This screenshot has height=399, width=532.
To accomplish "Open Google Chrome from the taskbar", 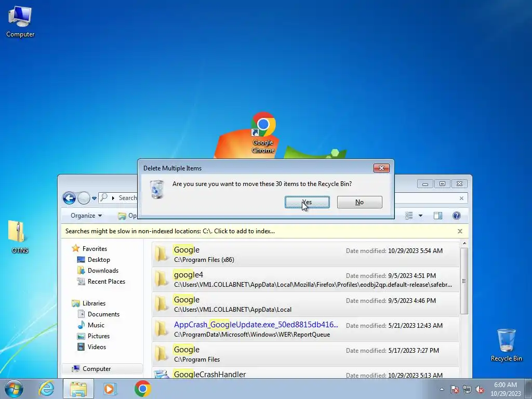I will [x=142, y=389].
